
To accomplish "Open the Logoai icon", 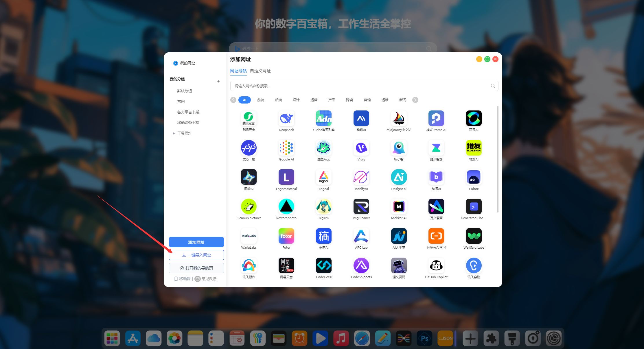I will pyautogui.click(x=323, y=177).
